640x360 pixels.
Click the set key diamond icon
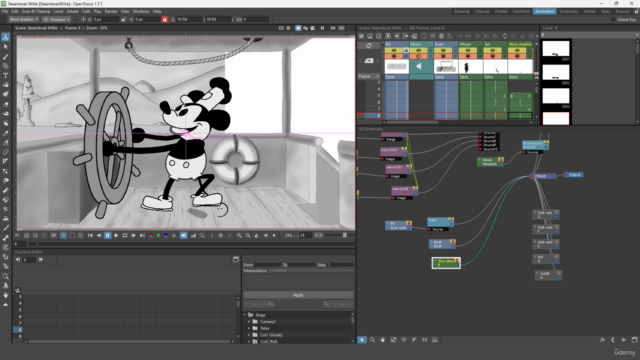220,235
